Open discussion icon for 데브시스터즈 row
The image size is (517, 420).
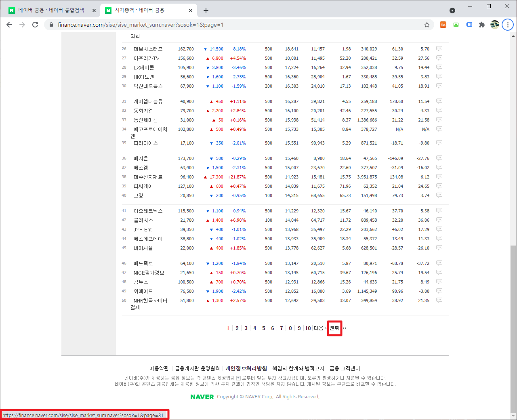(x=439, y=48)
